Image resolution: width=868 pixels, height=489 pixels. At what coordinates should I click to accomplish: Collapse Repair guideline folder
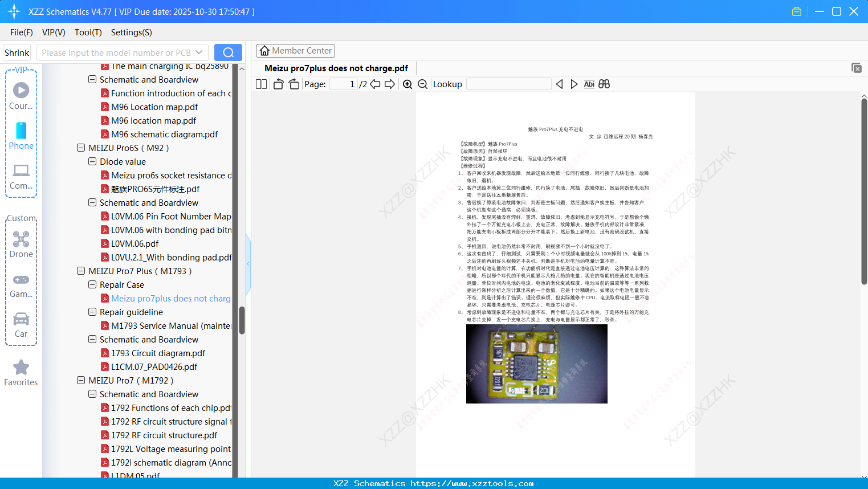(92, 312)
